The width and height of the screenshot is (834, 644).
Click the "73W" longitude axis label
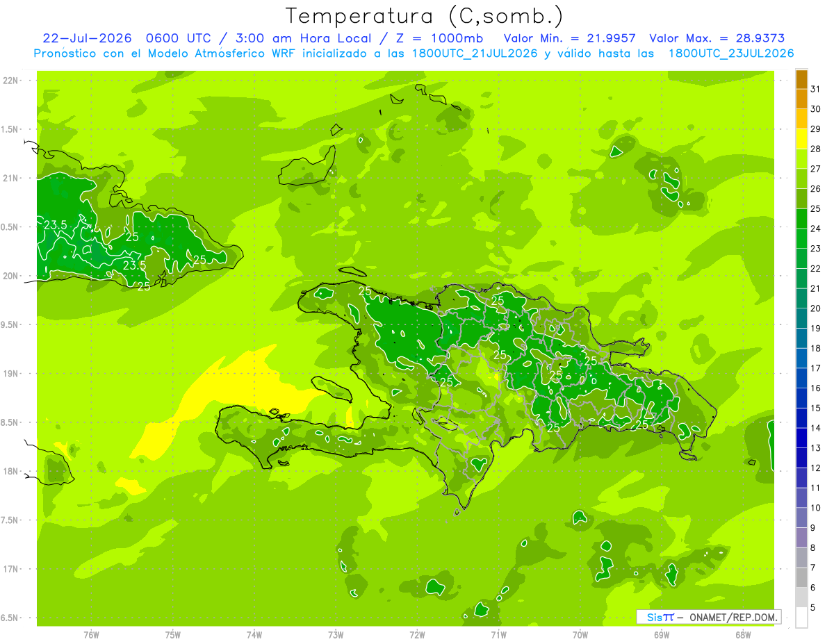336,634
